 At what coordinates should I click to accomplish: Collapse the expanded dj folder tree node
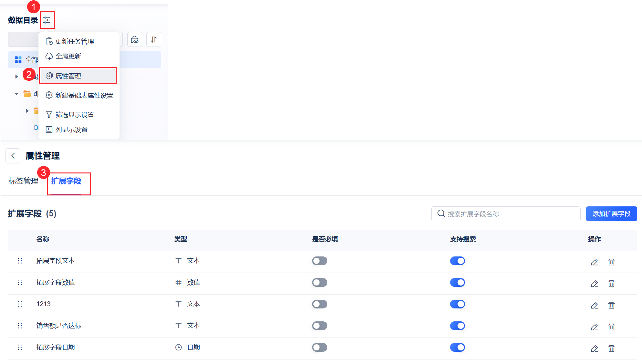(16, 94)
